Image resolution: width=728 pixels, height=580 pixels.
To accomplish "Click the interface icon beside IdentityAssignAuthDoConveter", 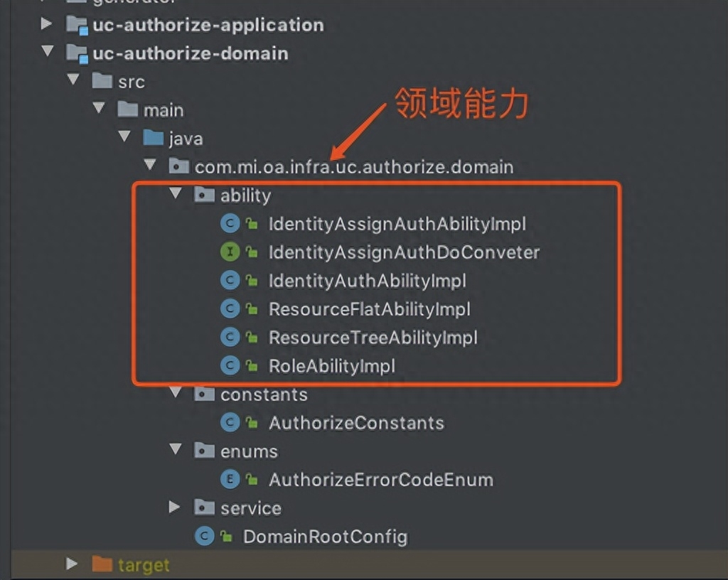I will [230, 252].
